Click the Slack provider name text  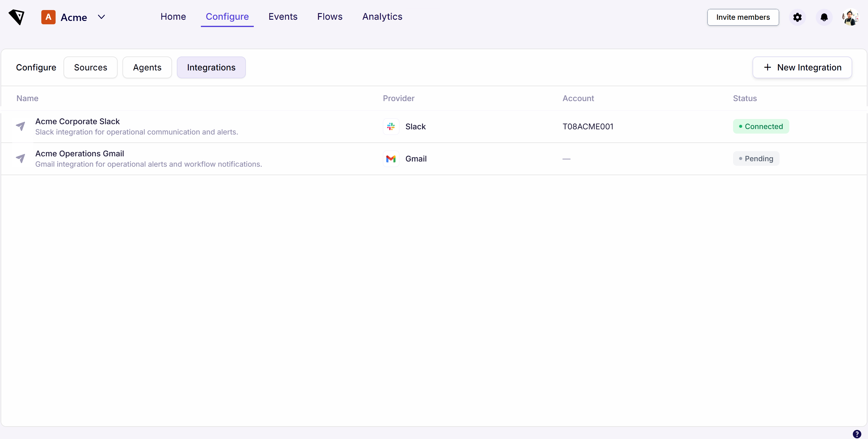tap(415, 127)
